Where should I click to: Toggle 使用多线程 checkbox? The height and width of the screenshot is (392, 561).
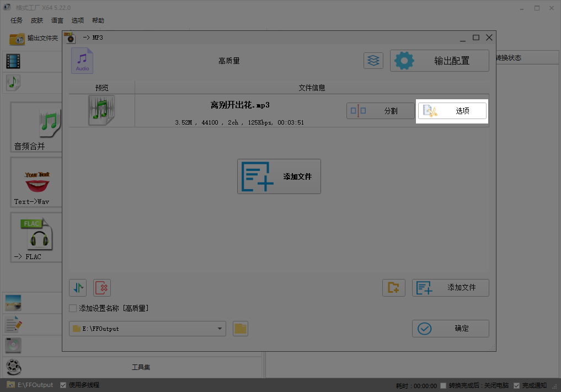tap(63, 385)
